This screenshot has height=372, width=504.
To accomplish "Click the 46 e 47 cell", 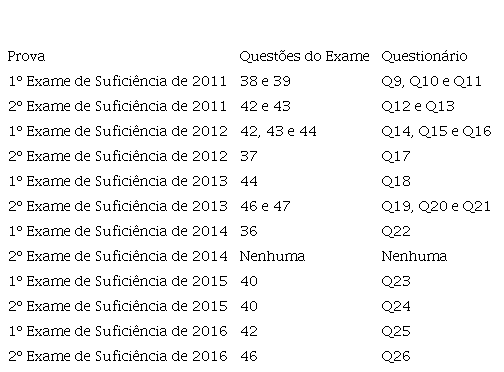I will [265, 206].
